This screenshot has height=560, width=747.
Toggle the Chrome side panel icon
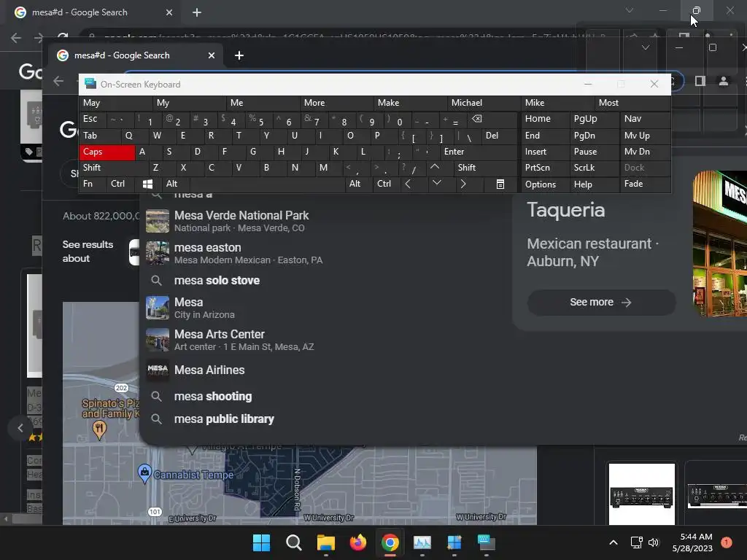pyautogui.click(x=700, y=82)
